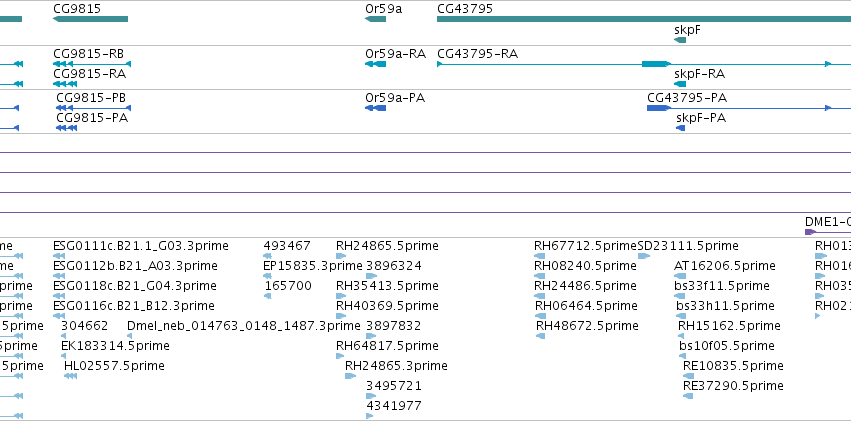Click the RH24865.5prime EST arrow

341,256
